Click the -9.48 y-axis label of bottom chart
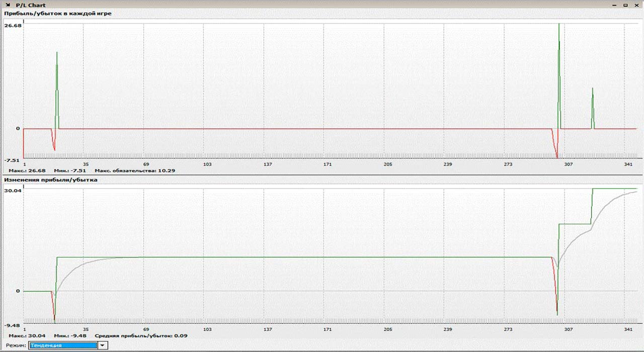Image resolution: width=644 pixels, height=352 pixels. (12, 325)
